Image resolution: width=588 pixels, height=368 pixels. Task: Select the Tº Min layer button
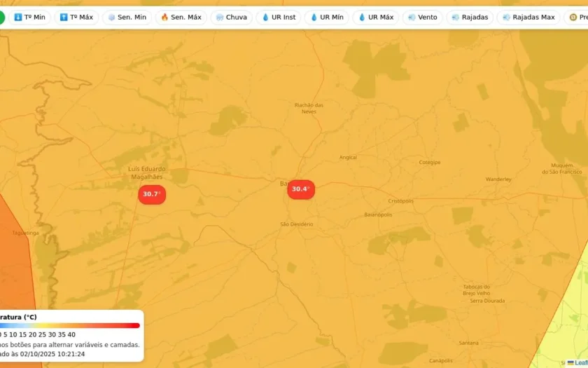point(29,18)
